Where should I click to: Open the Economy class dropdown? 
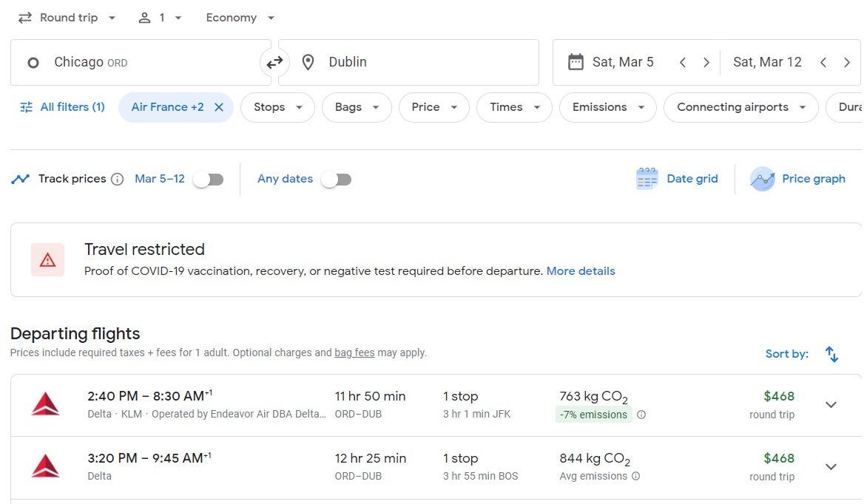click(x=240, y=18)
